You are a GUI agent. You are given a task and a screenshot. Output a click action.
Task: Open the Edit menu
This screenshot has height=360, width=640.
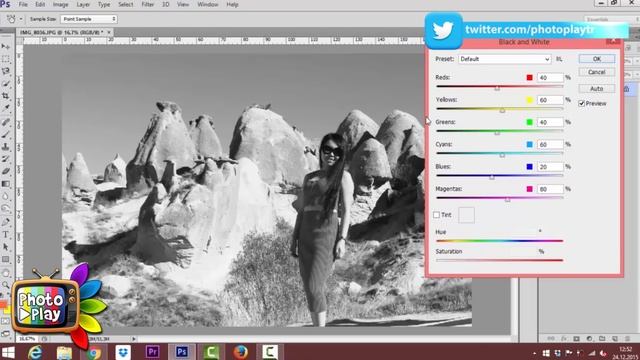point(40,4)
